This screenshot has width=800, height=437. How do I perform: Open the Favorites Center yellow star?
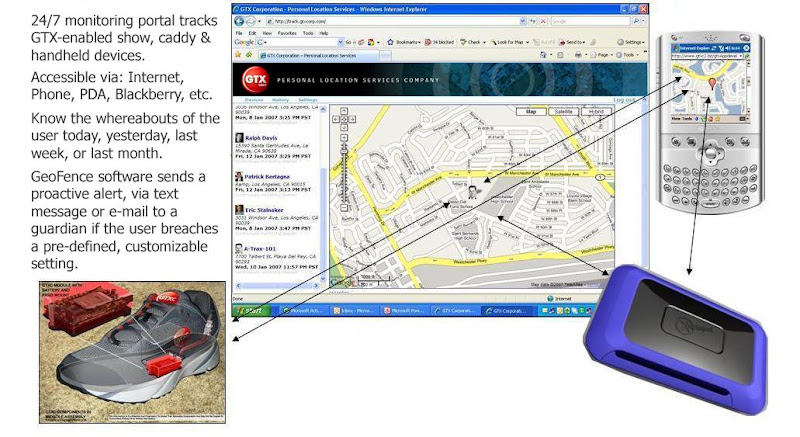tap(238, 55)
